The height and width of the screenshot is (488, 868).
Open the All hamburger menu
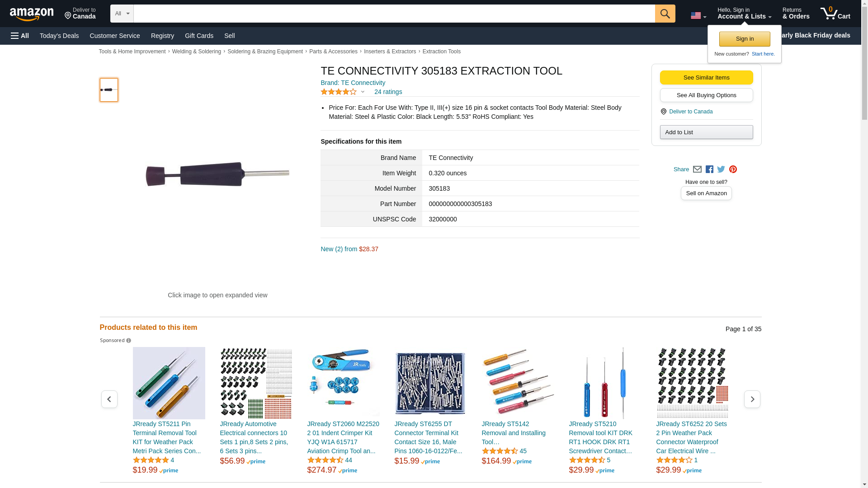pyautogui.click(x=20, y=36)
